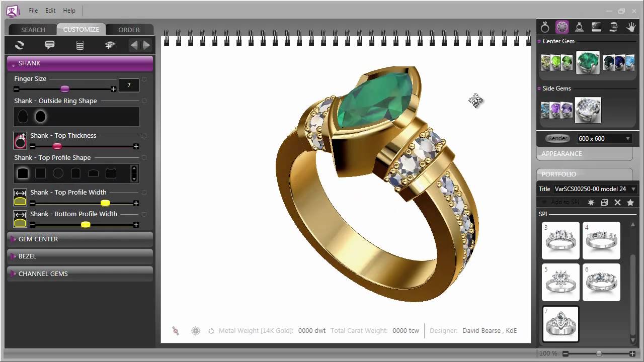Toggle the Shank - Top Thickness checkbox
Screen dimensions: 644x362
click(x=144, y=136)
